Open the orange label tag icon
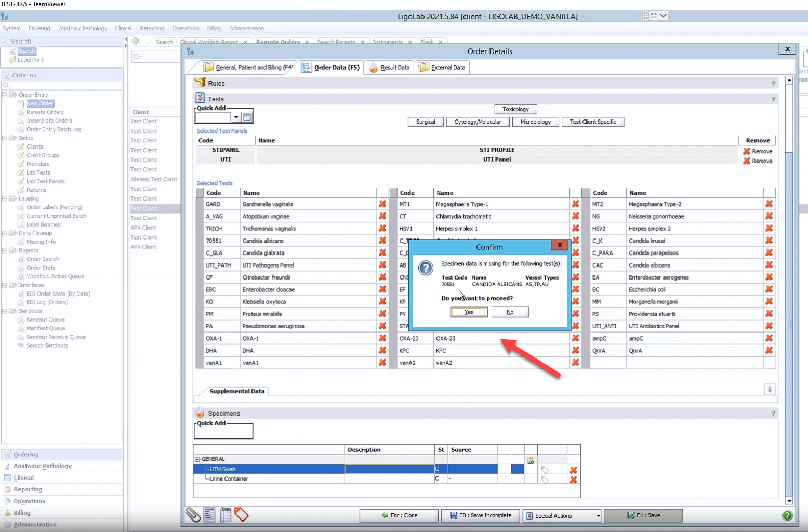The height and width of the screenshot is (532, 808). pyautogui.click(x=241, y=515)
